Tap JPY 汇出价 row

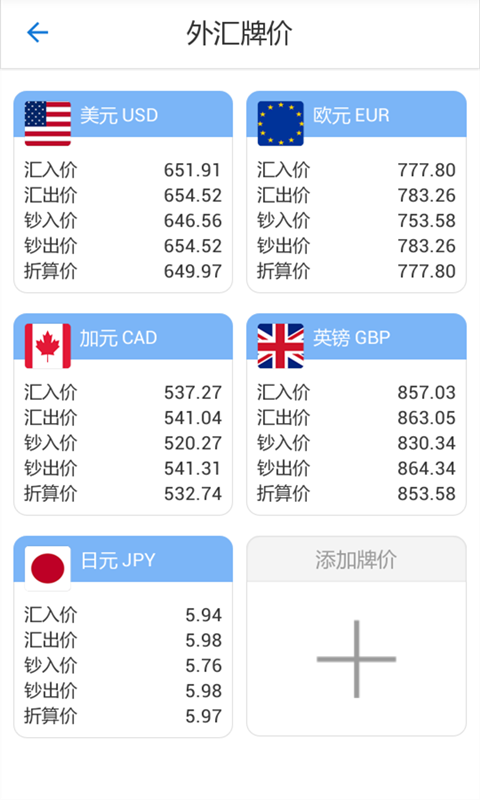(123, 640)
